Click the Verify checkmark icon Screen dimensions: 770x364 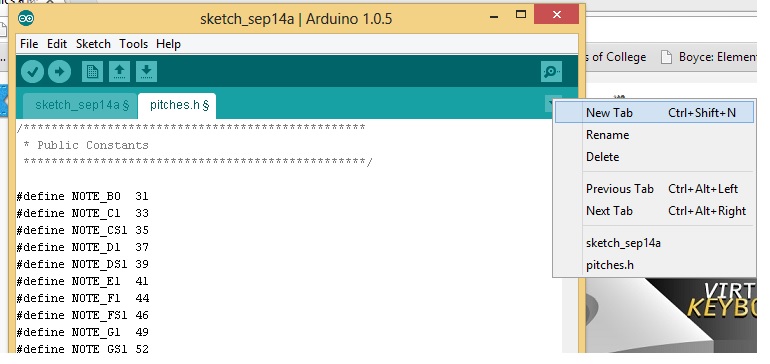(32, 72)
